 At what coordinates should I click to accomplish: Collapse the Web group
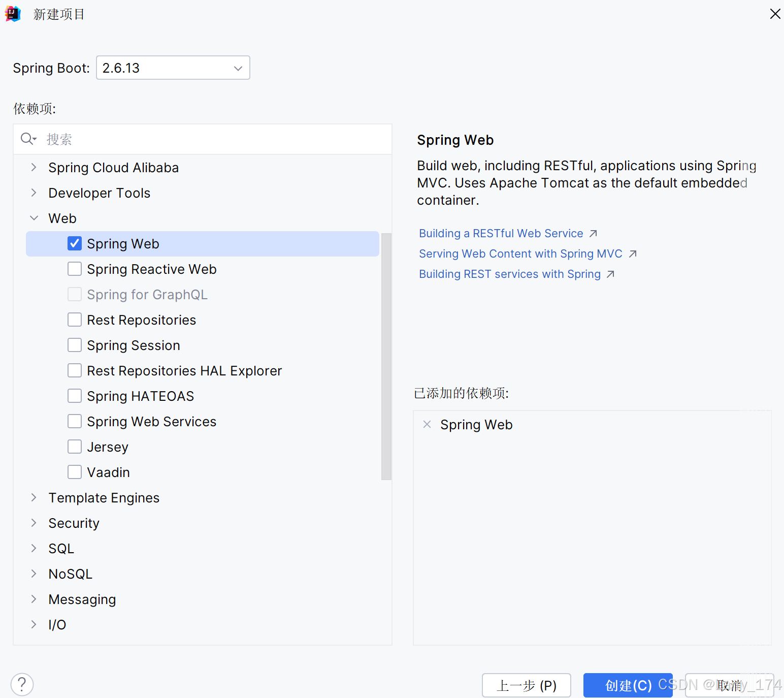click(x=34, y=218)
